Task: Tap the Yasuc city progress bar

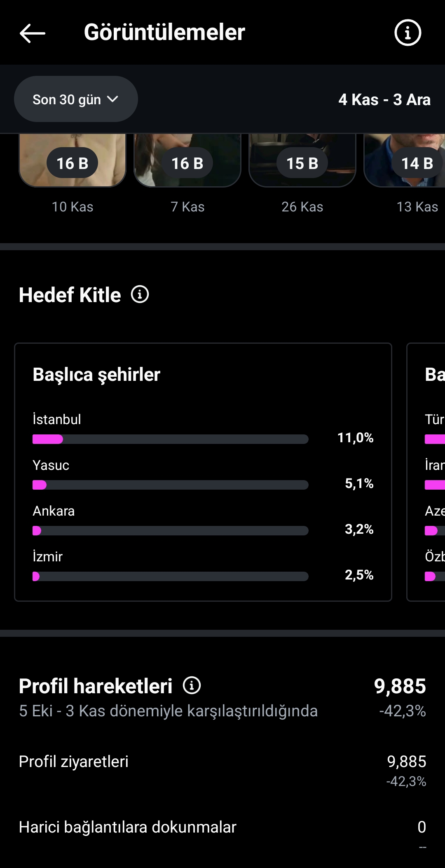Action: [171, 485]
